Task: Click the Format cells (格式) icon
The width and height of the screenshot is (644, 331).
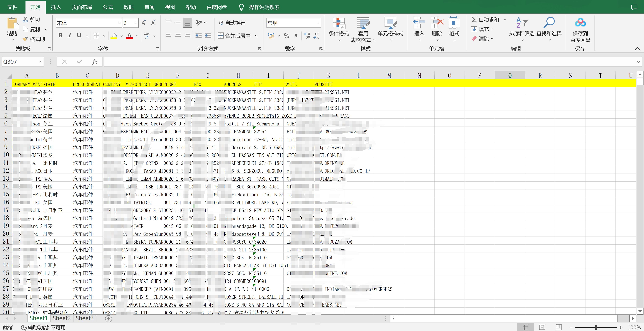Action: pos(454,23)
